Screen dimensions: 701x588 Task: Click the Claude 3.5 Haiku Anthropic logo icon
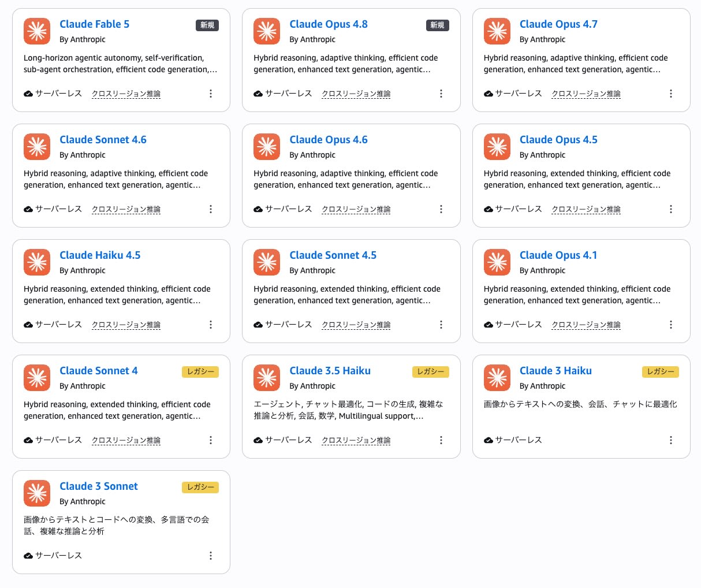click(267, 378)
